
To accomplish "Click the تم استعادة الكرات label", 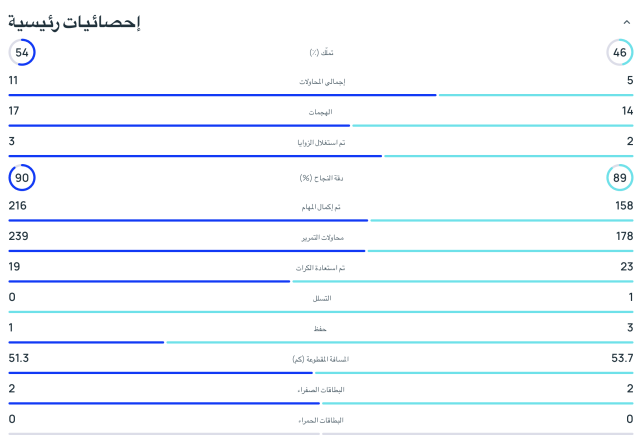I will pos(321,268).
